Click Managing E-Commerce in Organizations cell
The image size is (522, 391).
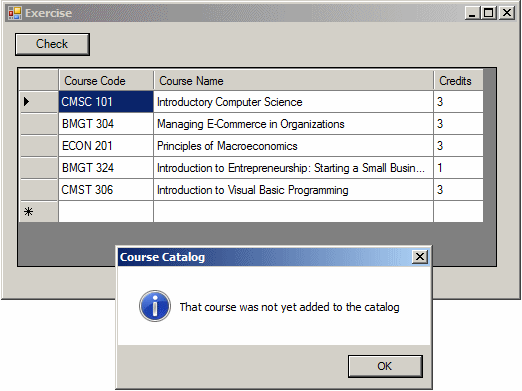(293, 124)
